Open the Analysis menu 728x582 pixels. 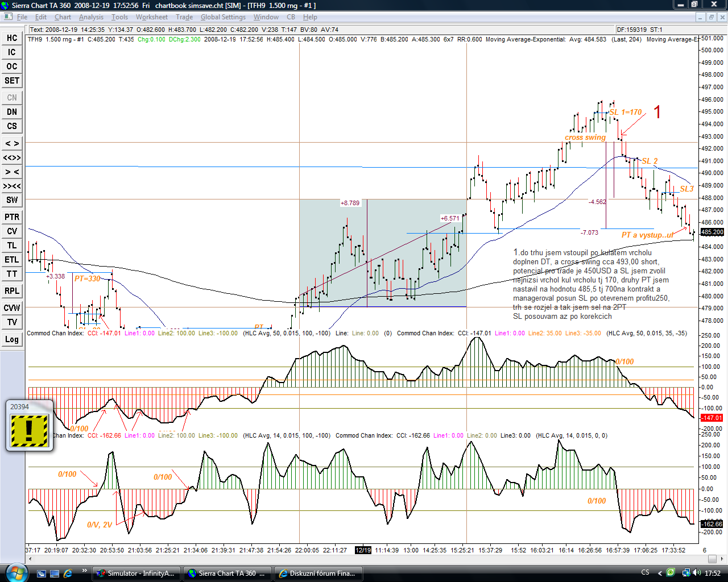91,17
